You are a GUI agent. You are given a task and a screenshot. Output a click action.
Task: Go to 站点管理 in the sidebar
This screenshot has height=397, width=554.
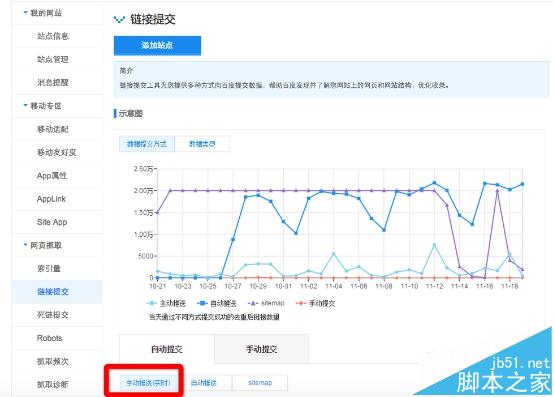(53, 59)
